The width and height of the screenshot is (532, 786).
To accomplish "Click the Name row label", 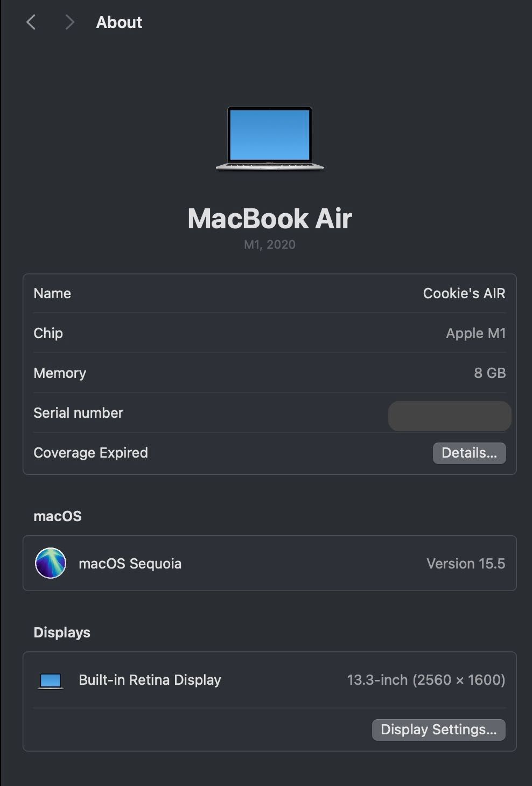I will (x=52, y=293).
